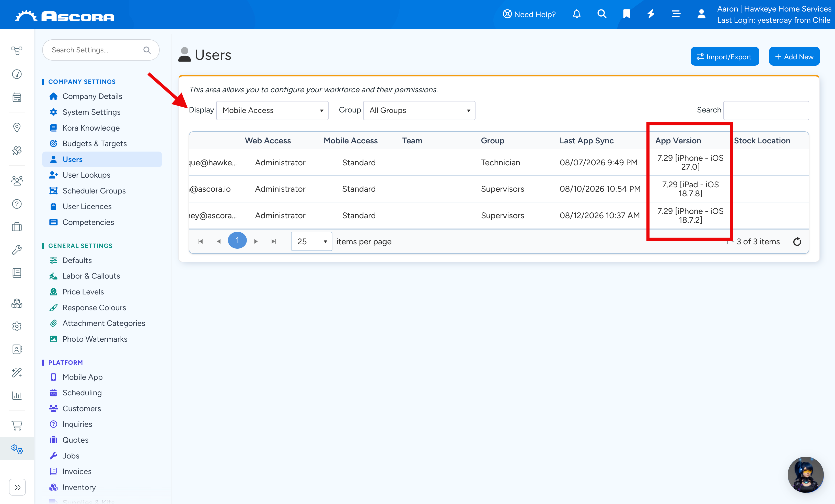Open Price Levels under General Settings
The image size is (835, 504).
(83, 292)
